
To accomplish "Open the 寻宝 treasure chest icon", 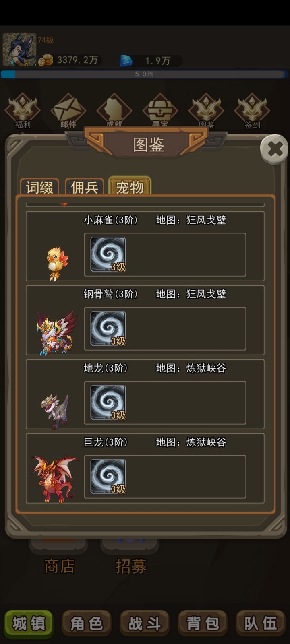I will coord(160,110).
